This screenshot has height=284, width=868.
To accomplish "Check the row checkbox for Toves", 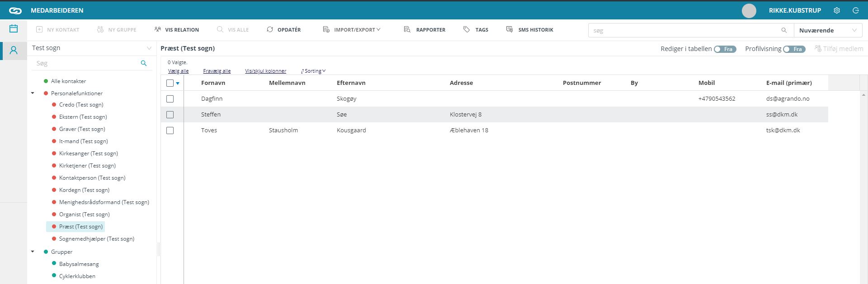I will (170, 130).
